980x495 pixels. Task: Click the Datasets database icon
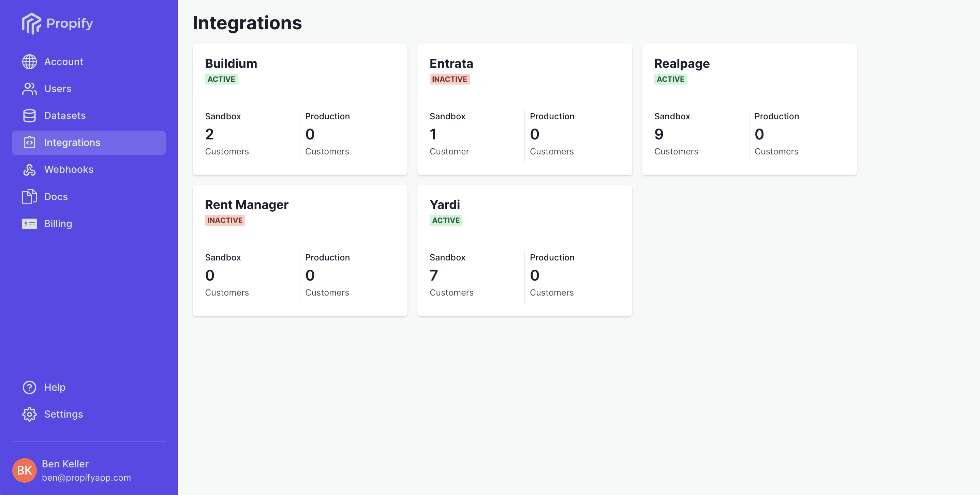pyautogui.click(x=29, y=116)
